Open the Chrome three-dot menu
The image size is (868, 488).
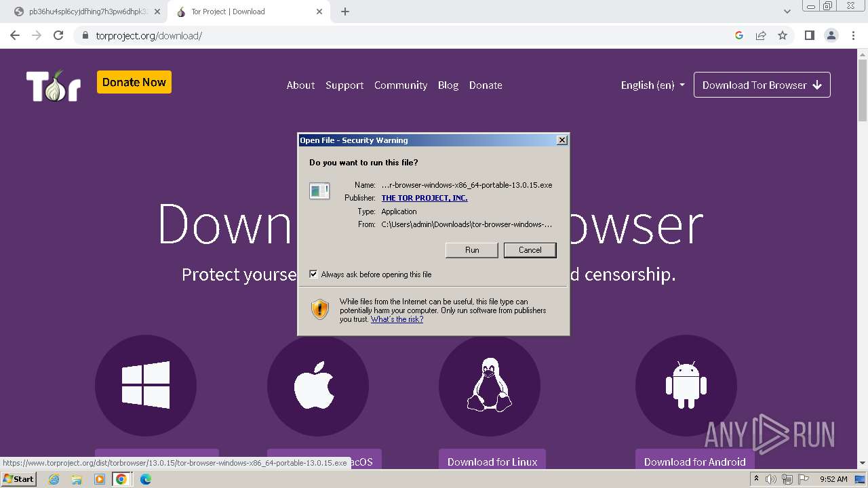coord(853,35)
